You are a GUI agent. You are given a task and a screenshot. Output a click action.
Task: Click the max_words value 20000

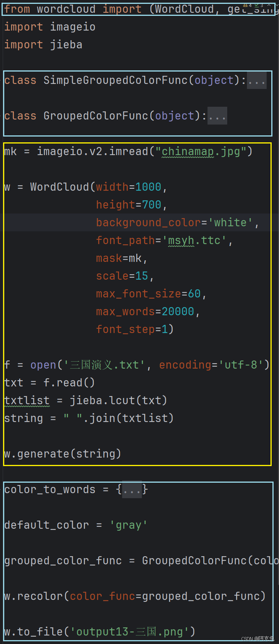tap(178, 311)
